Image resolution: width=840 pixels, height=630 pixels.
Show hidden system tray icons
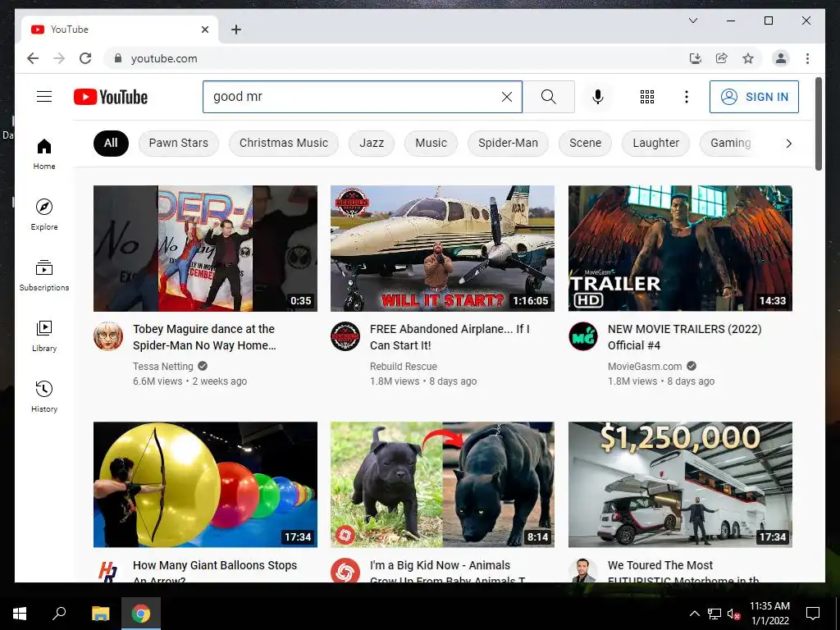coord(694,614)
